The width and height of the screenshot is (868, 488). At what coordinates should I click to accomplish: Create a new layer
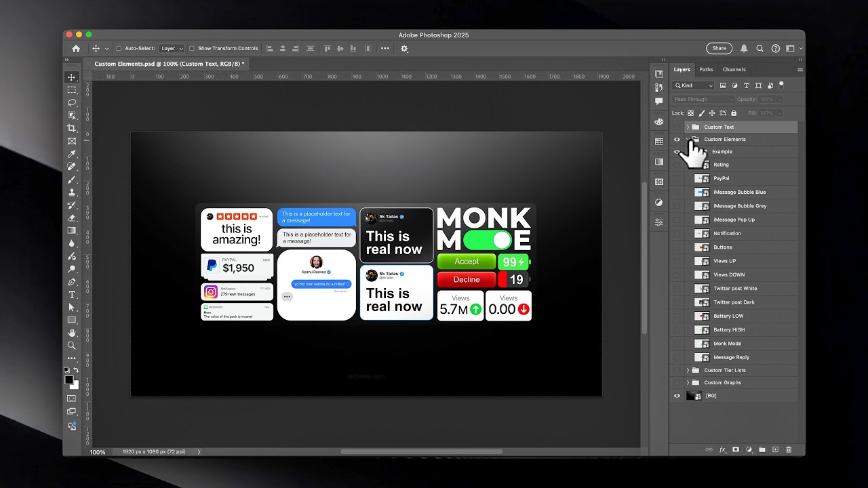[x=775, y=449]
